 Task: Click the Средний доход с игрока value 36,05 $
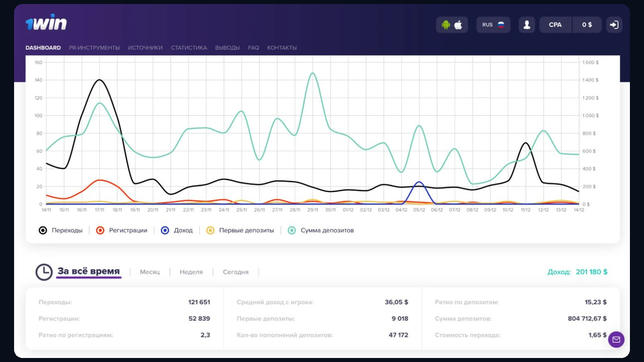pos(396,302)
